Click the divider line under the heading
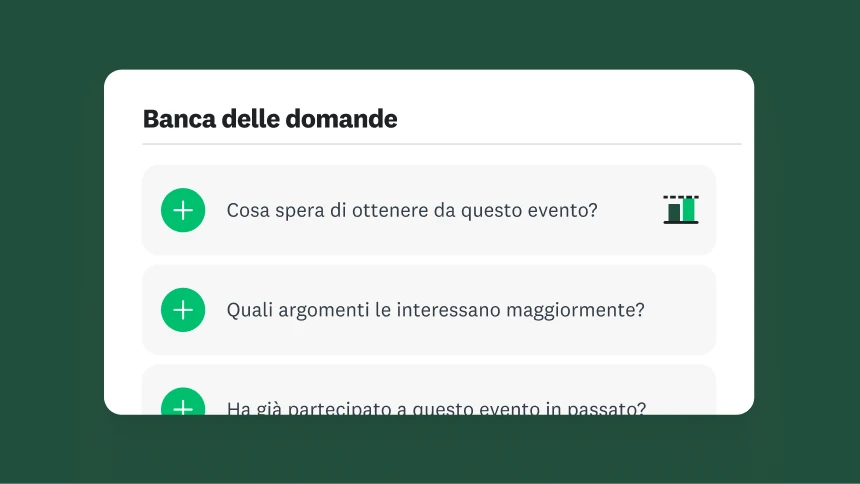Image resolution: width=860 pixels, height=484 pixels. 441,144
